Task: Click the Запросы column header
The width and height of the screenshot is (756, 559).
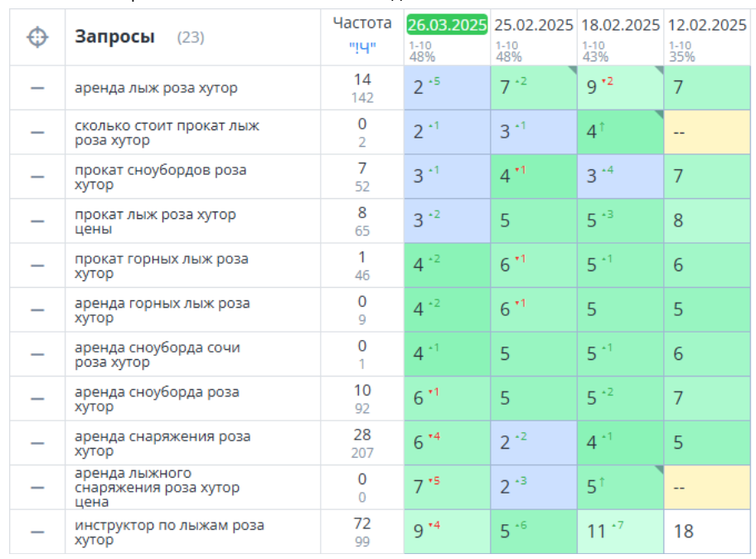Action: pyautogui.click(x=114, y=36)
